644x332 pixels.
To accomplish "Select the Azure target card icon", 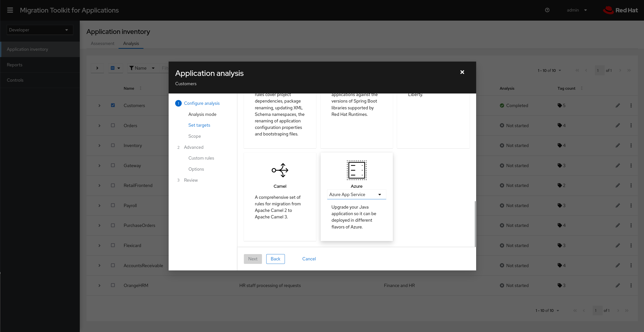I will (356, 170).
